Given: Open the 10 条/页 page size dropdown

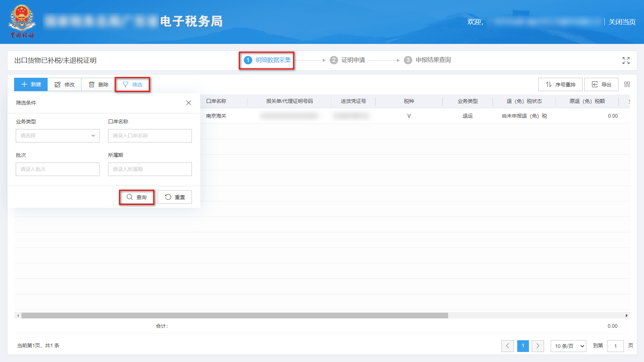Looking at the screenshot, I should coord(568,346).
